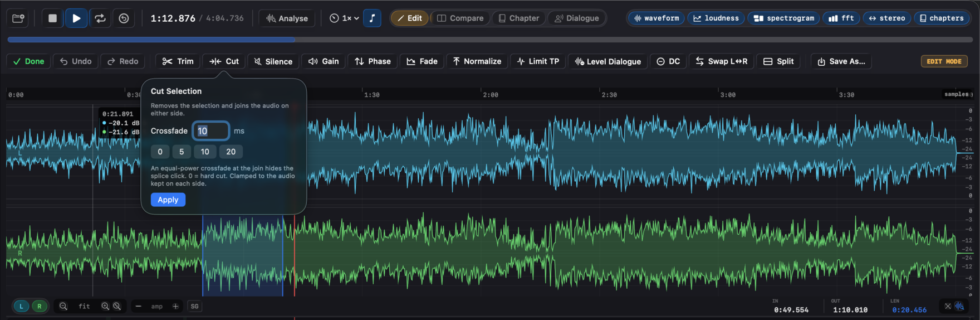
Task: Switch to Edit mode tab
Action: pos(409,18)
